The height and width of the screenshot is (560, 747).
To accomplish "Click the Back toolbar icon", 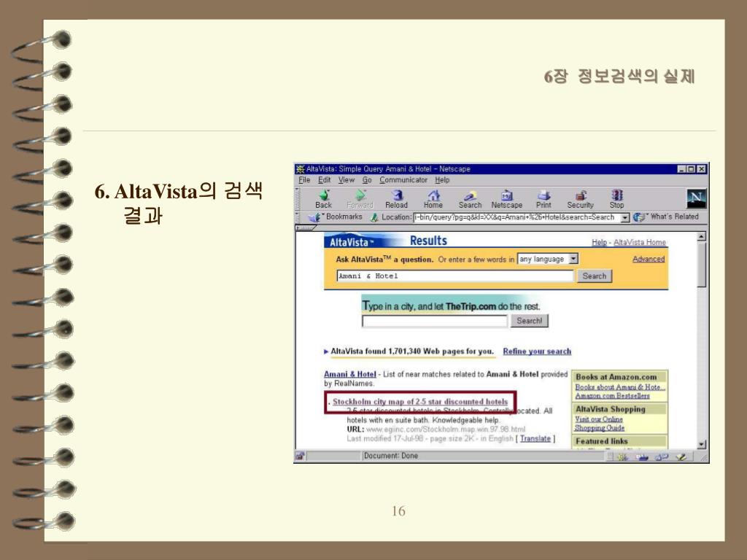I will (x=323, y=198).
